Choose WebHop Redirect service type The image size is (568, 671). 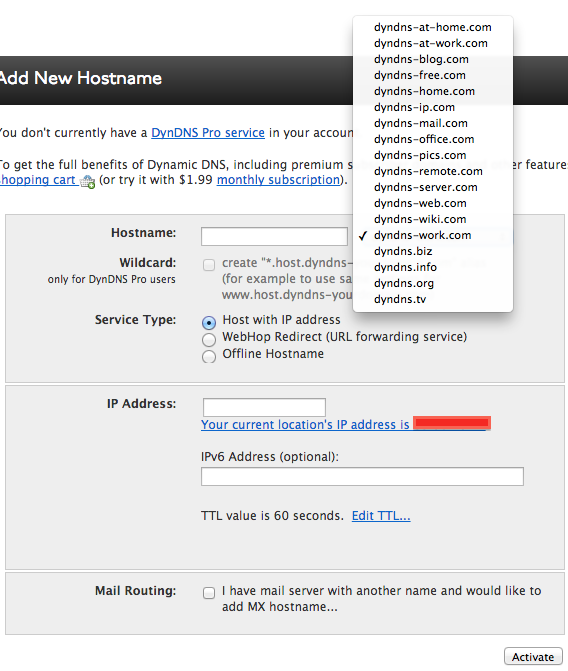point(209,339)
